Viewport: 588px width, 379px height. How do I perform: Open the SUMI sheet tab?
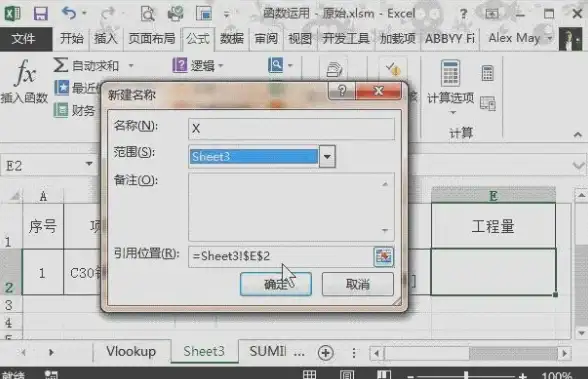(x=268, y=351)
